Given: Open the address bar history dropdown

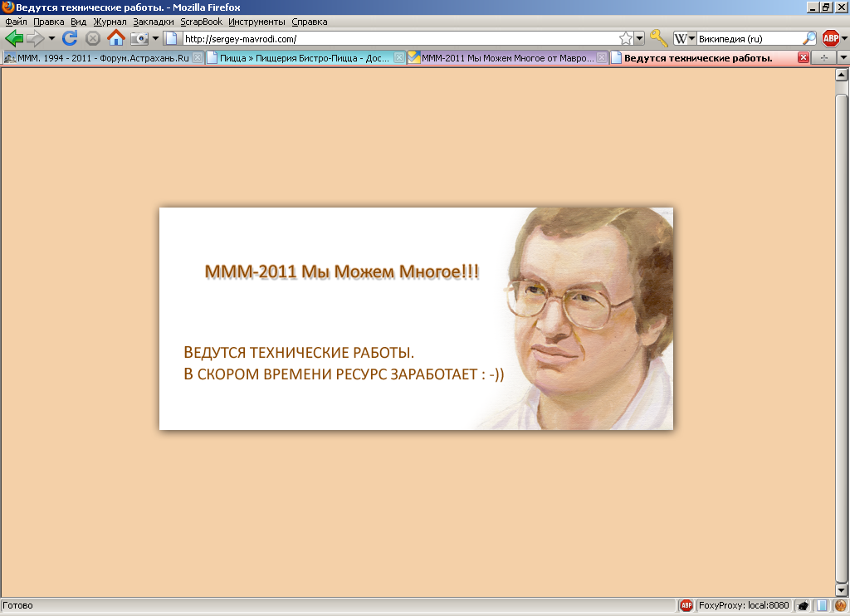Looking at the screenshot, I should 640,38.
